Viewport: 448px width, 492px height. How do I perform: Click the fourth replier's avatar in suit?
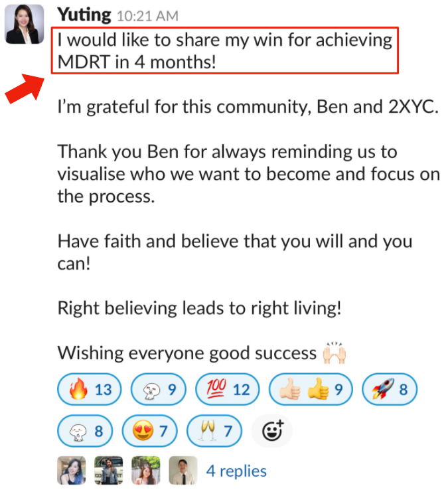(x=183, y=470)
